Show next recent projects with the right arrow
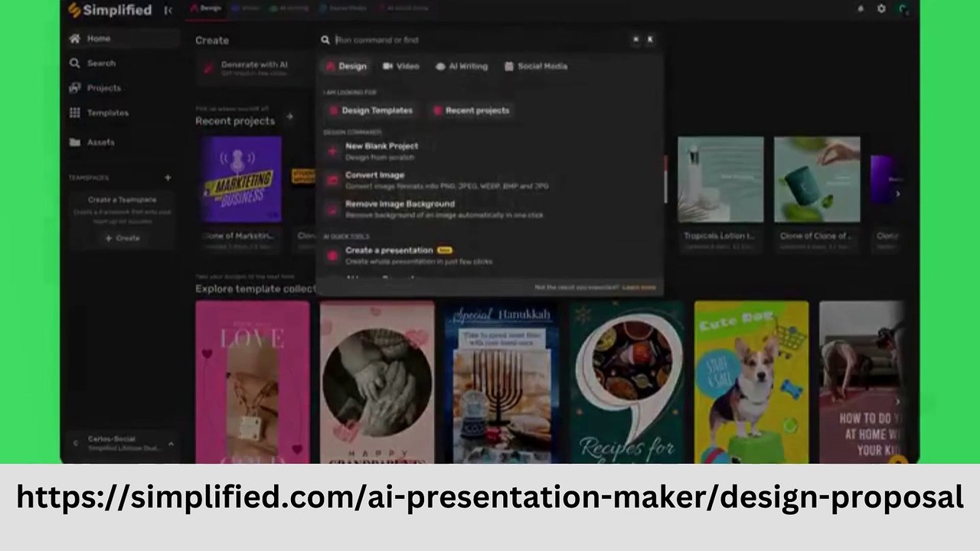Viewport: 980px width, 551px height. pyautogui.click(x=897, y=194)
